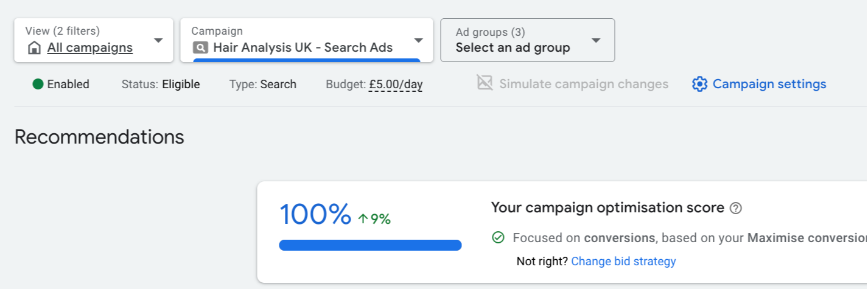Click the 100% optimisation score figure
The image size is (868, 289).
click(315, 214)
